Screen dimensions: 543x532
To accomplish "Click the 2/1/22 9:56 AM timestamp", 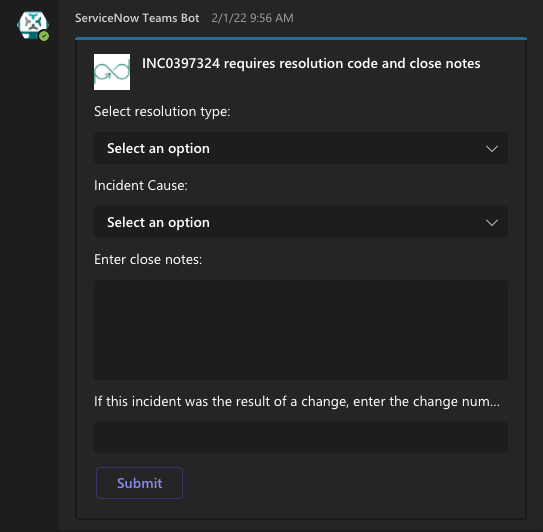I will 252,18.
